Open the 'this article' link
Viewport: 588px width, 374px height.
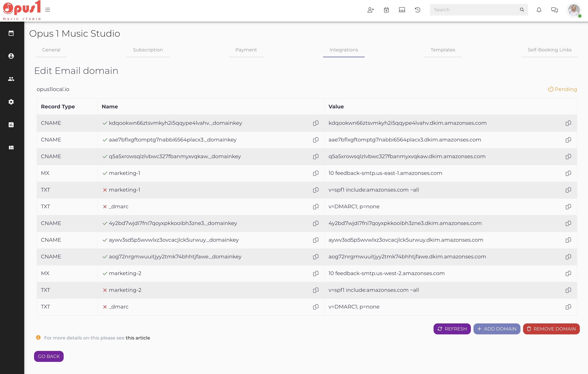[138, 338]
